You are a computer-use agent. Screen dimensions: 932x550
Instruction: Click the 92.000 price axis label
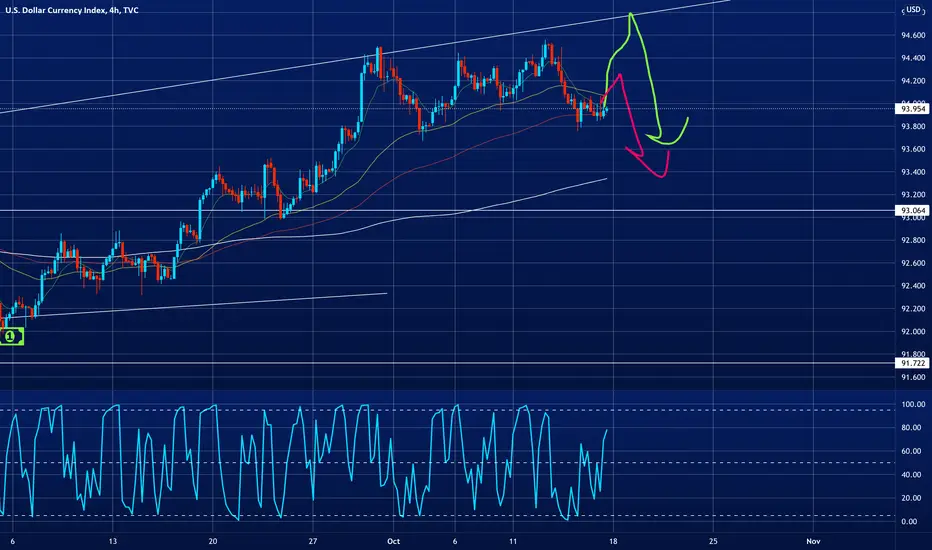tap(913, 332)
